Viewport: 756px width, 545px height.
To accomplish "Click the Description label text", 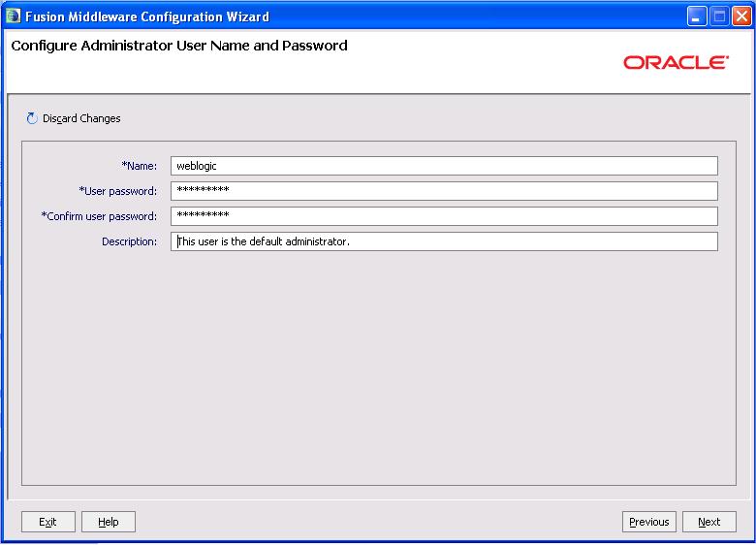I will (129, 241).
